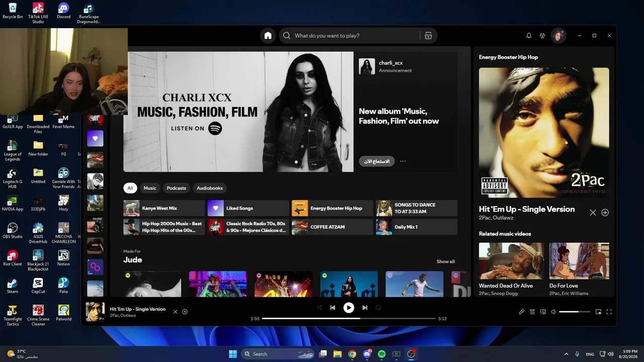644x362 pixels.
Task: Click the taskbar Search box
Action: (278, 354)
